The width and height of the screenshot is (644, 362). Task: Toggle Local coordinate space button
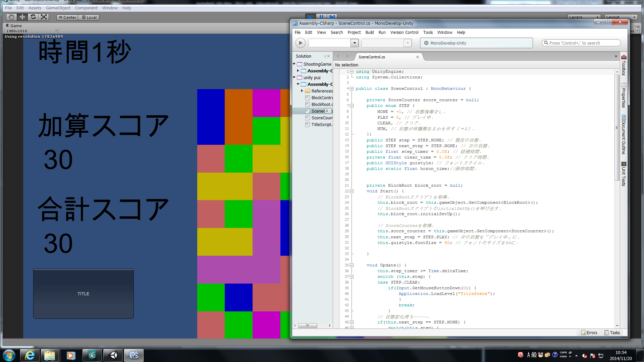(x=89, y=17)
